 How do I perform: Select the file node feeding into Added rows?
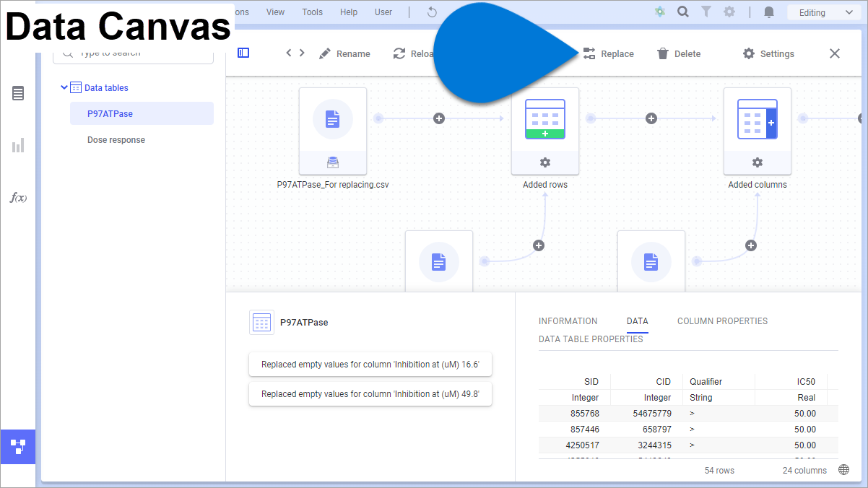[x=439, y=261]
